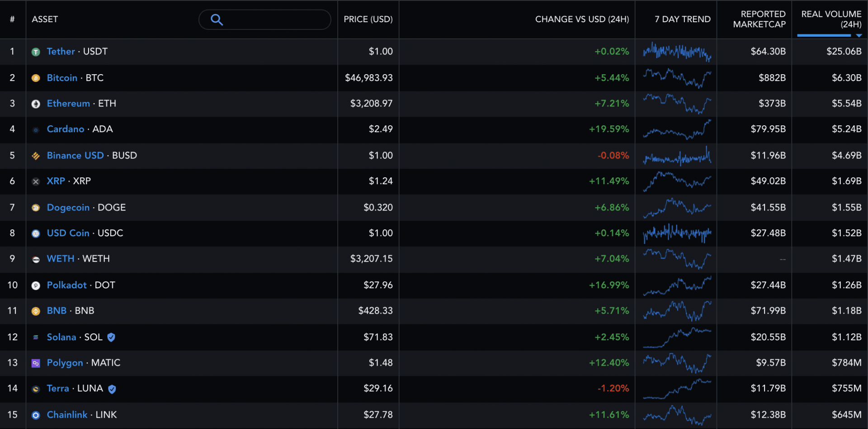Image resolution: width=868 pixels, height=429 pixels.
Task: Focus the asset search field
Action: tap(265, 19)
